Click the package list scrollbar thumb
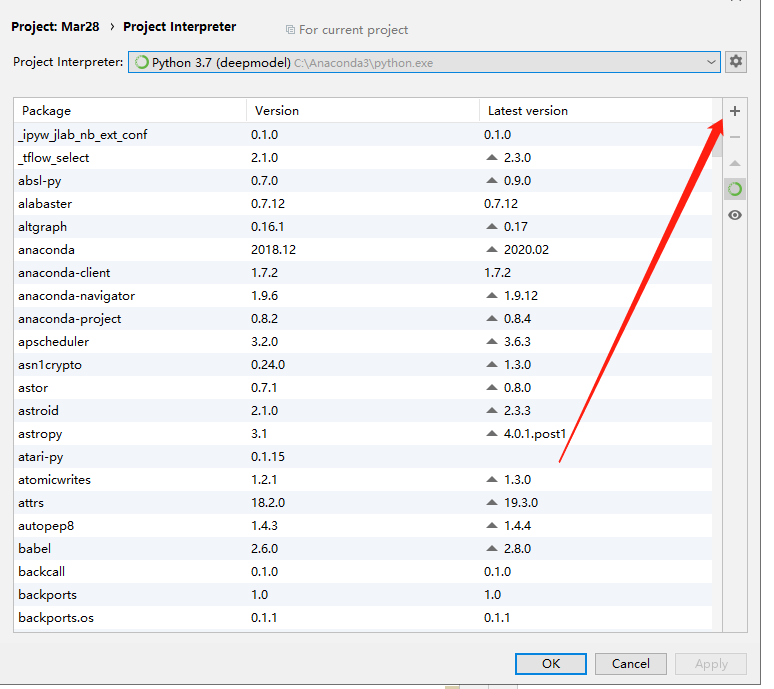This screenshot has width=774, height=689. (x=717, y=140)
